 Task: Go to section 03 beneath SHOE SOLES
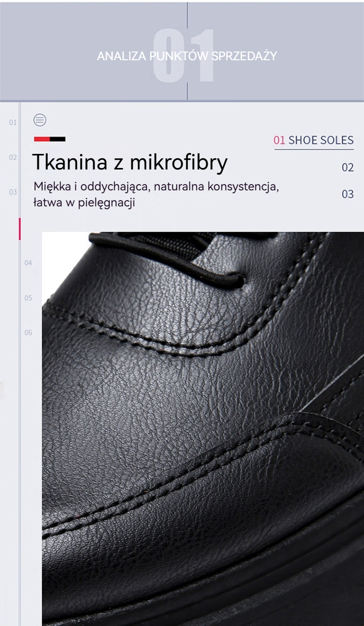[x=347, y=194]
